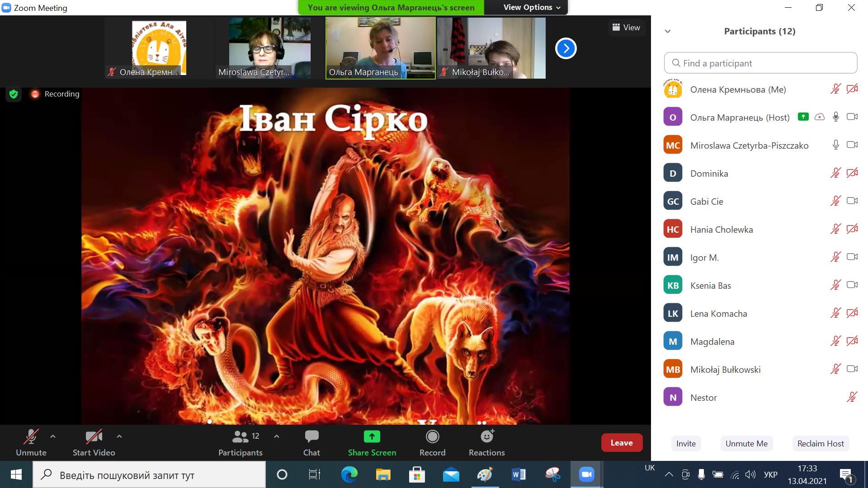Click the Recording indicator

point(55,94)
